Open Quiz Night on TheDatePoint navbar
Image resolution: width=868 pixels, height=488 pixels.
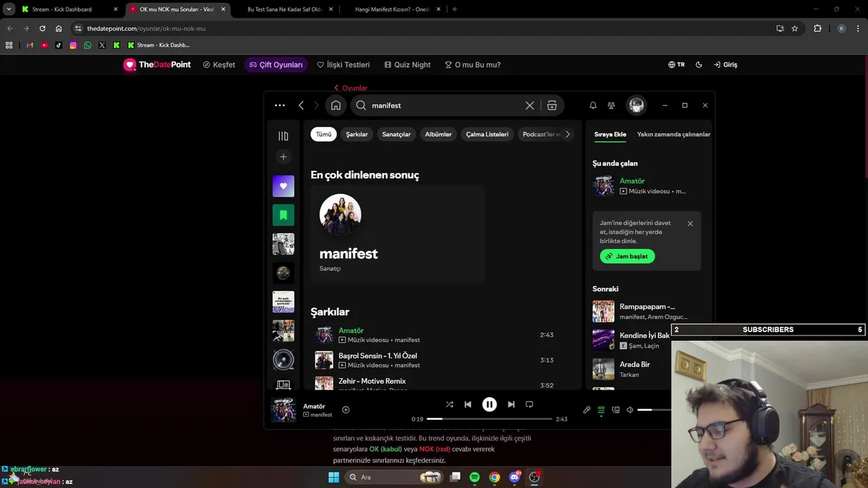coord(408,65)
